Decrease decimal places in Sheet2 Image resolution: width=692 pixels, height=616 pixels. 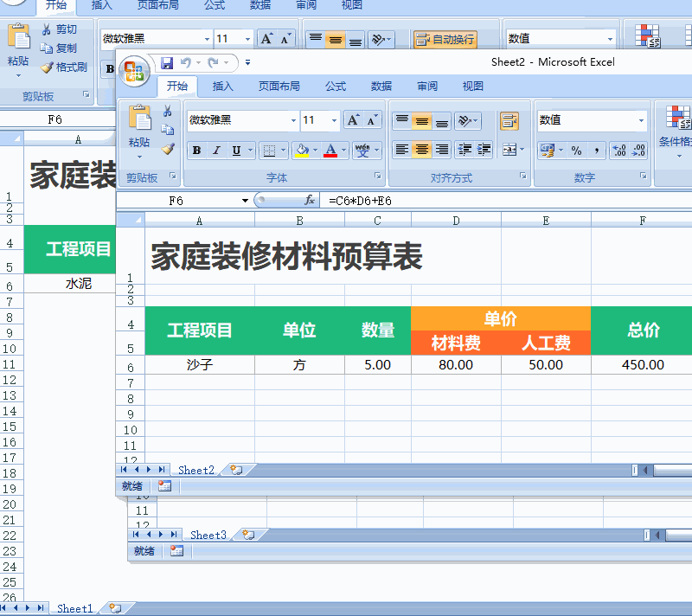pos(638,151)
